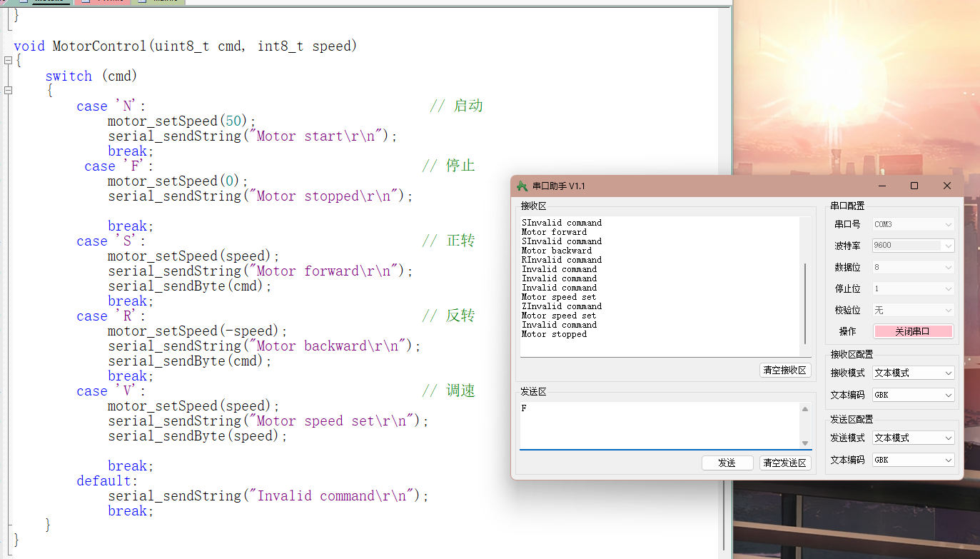The width and height of the screenshot is (980, 559).
Task: Click the pink 关闭串口 button
Action: [x=914, y=332]
